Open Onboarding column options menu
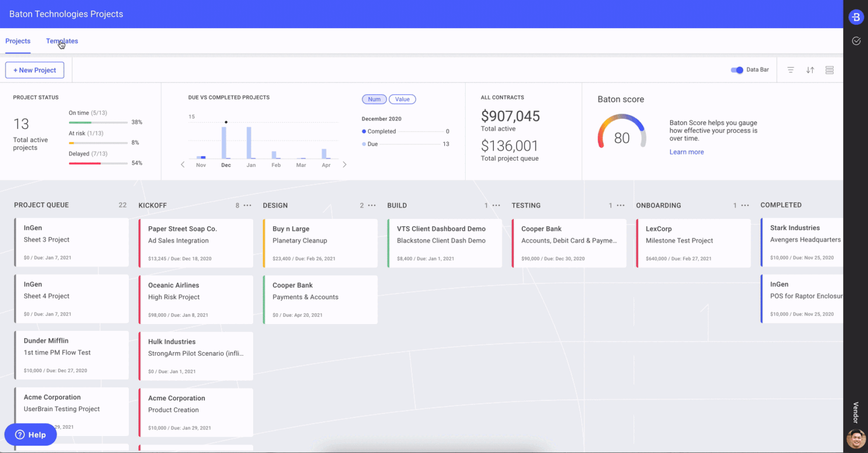 pyautogui.click(x=745, y=205)
